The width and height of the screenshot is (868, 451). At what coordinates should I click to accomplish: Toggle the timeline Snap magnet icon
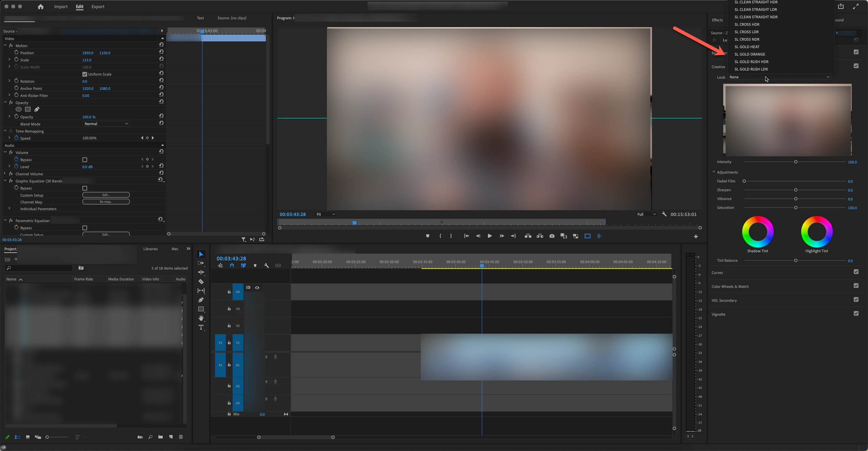tap(232, 266)
